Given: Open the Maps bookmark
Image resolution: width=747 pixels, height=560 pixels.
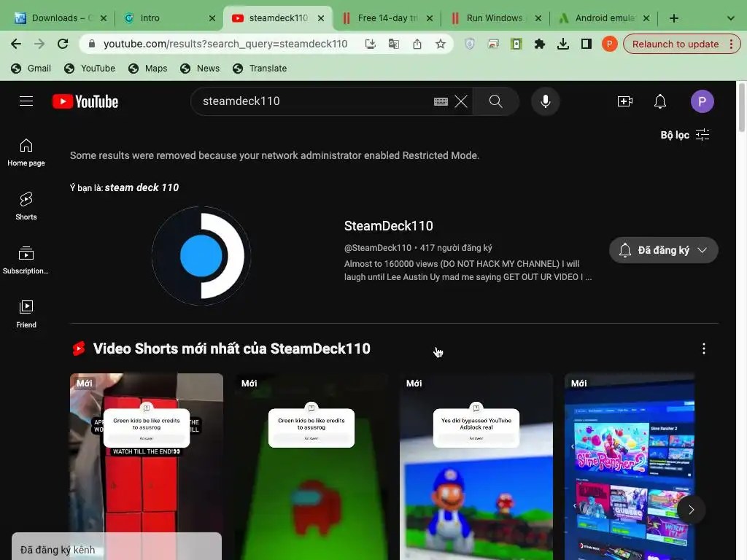Looking at the screenshot, I should pos(147,68).
